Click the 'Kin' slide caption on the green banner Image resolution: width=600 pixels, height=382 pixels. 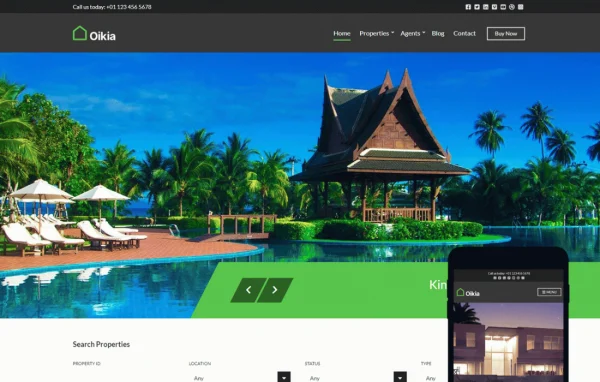438,285
